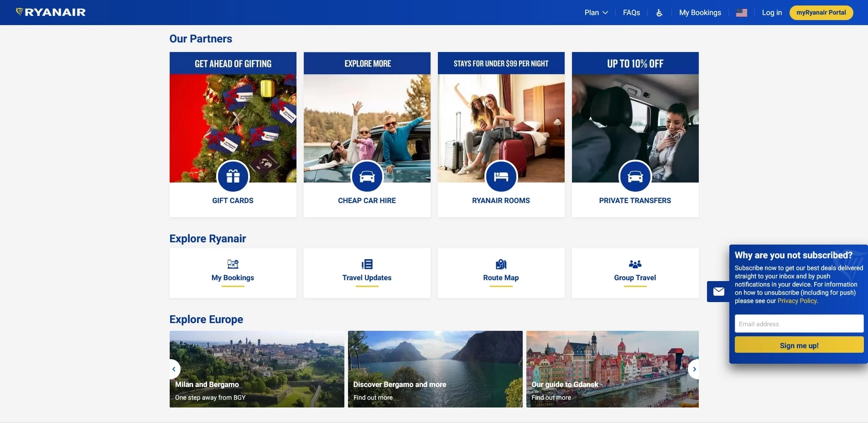Screen dimensions: 868x423
Task: Open the Privacy Policy link
Action: (x=797, y=301)
